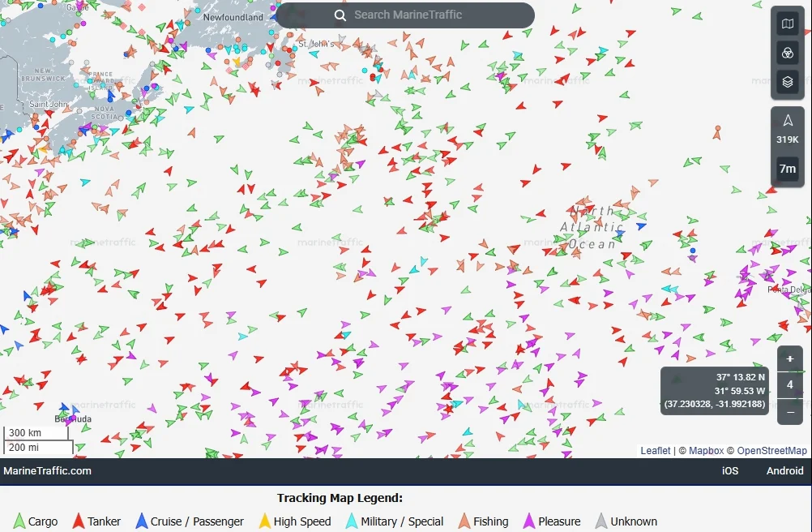The height and width of the screenshot is (532, 812).
Task: Click the 319K vessel count button
Action: [x=788, y=130]
